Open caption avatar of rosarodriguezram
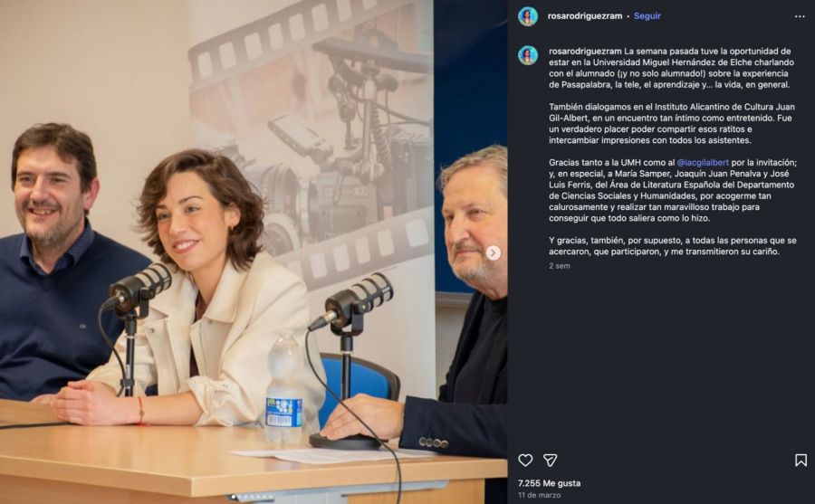 [x=528, y=55]
